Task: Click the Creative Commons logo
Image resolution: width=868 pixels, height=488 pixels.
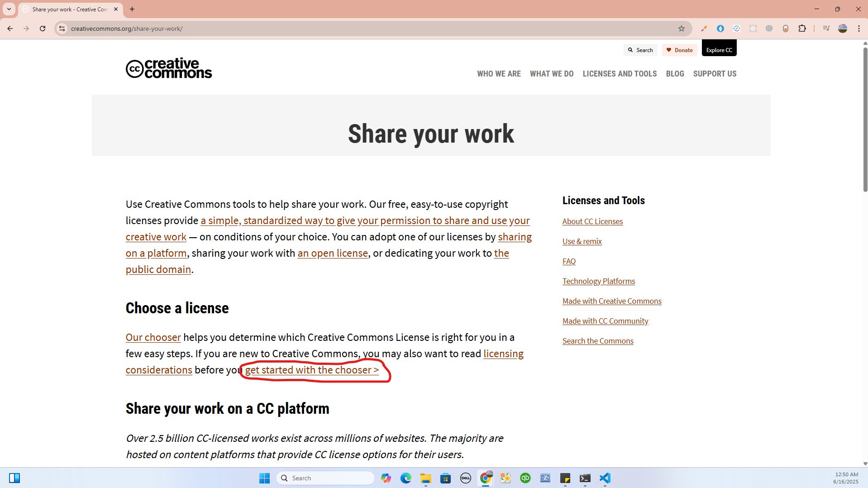Action: coord(169,68)
